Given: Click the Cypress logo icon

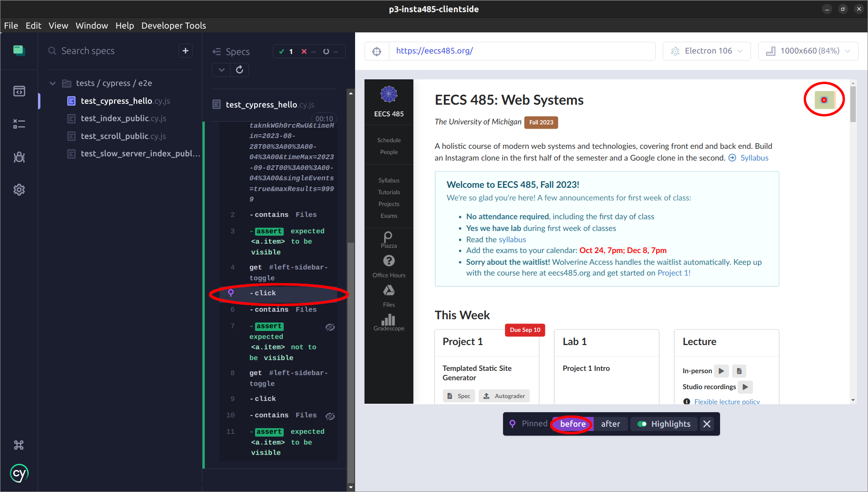Looking at the screenshot, I should click(19, 473).
